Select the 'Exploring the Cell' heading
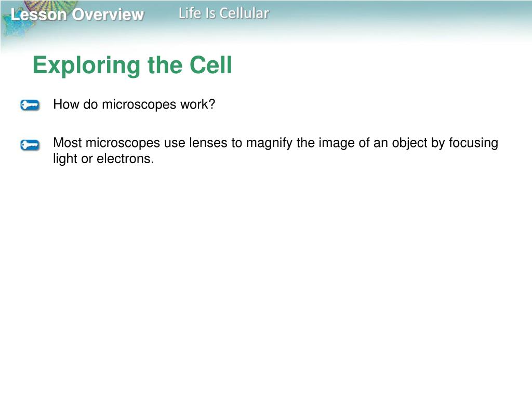532x399 pixels. point(132,65)
